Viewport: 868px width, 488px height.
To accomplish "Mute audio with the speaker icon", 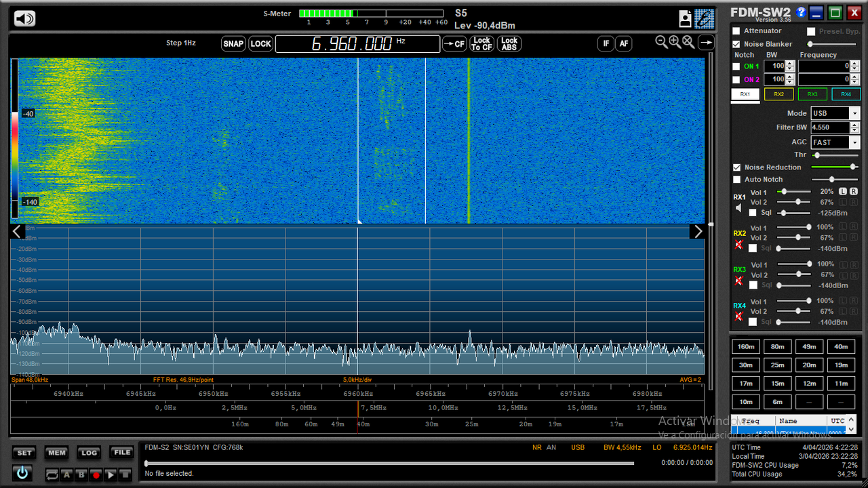I will click(24, 18).
